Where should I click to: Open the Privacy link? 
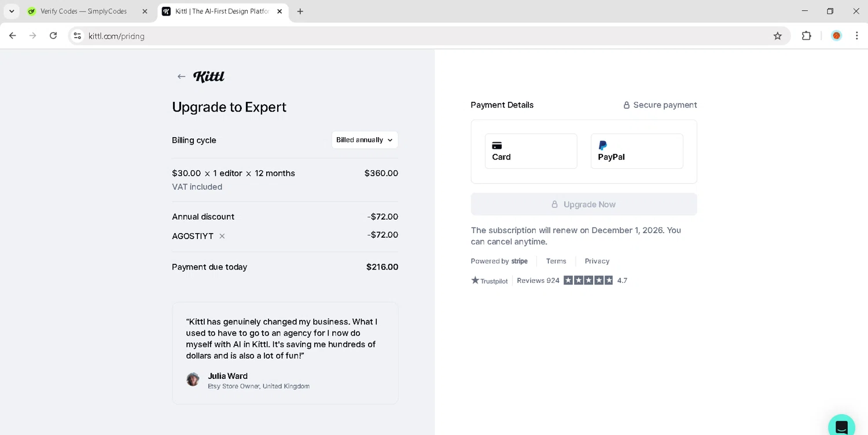coord(597,261)
